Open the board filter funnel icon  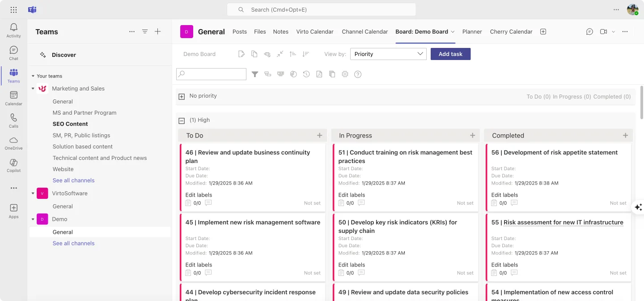tap(255, 74)
